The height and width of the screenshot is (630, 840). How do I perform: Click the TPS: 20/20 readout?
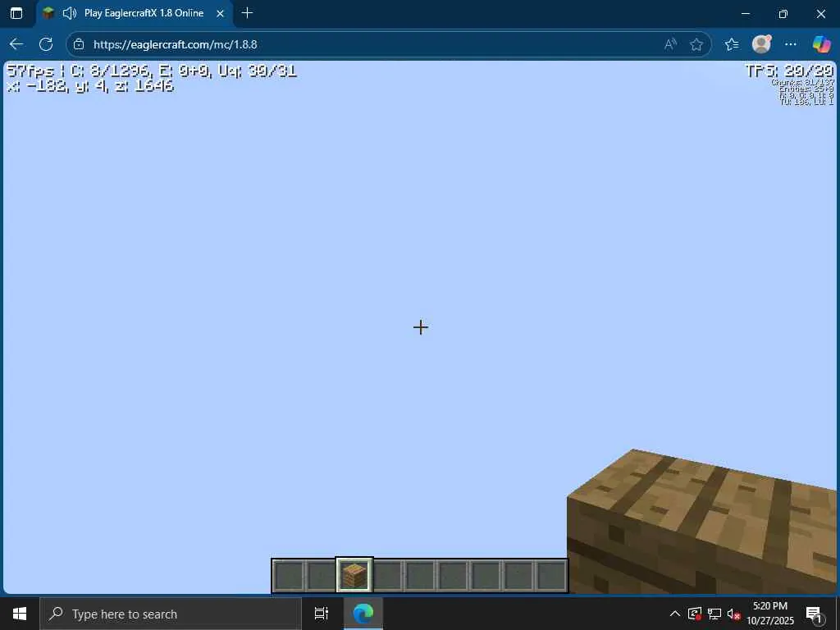coord(790,71)
